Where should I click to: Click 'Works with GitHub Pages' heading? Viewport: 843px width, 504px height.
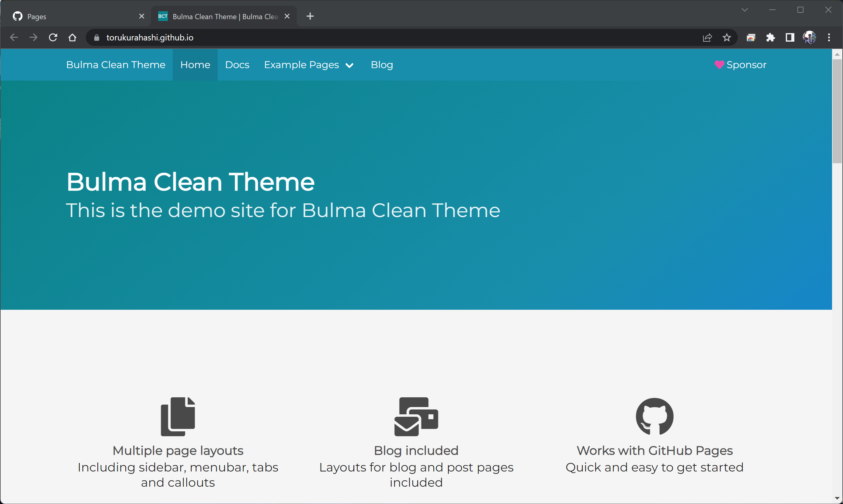point(654,450)
